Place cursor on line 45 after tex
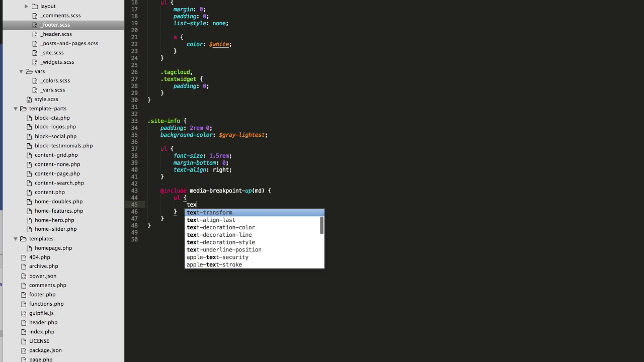Image resolution: width=644 pixels, height=362 pixels. point(197,205)
